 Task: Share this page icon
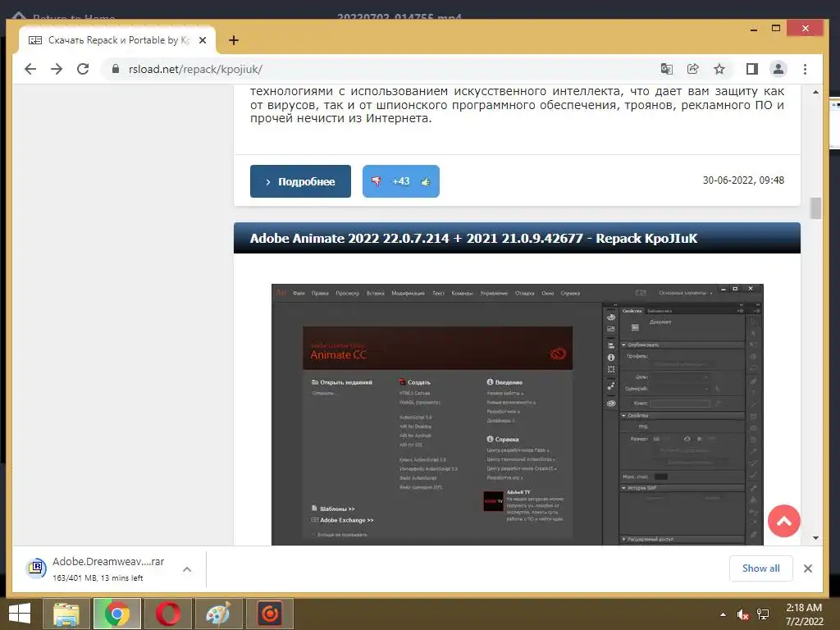tap(692, 69)
